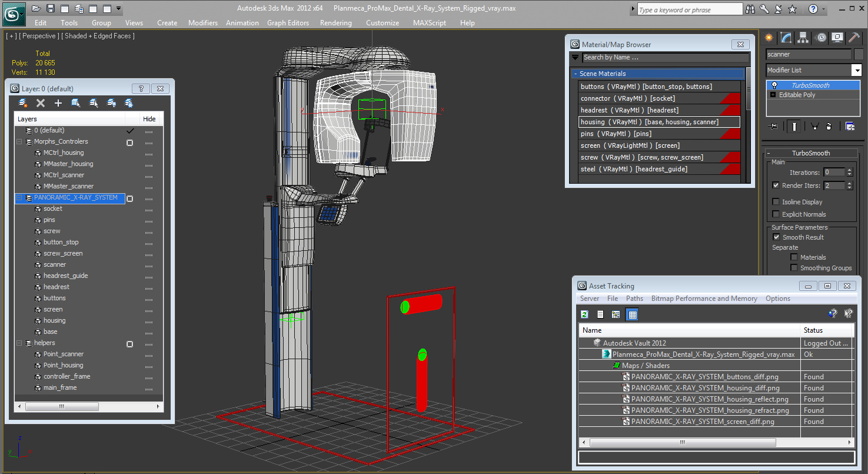Click the star Favorites icon
Viewport: 868px width, 474px height.
pos(793,9)
